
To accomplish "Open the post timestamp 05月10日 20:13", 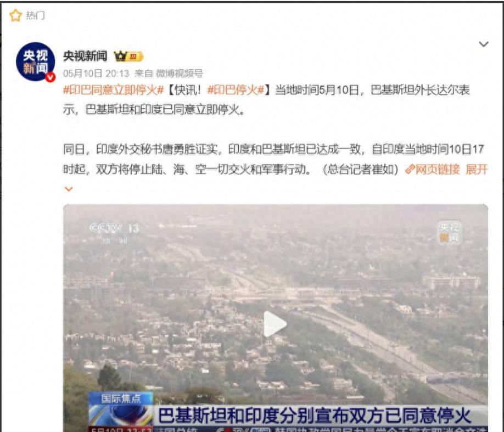I will (x=96, y=74).
